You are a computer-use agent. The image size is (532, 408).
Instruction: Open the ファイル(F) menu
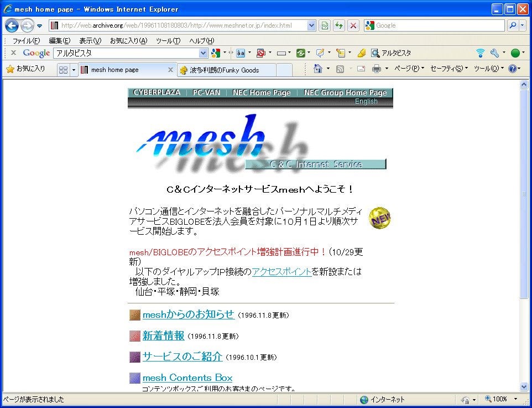point(26,41)
